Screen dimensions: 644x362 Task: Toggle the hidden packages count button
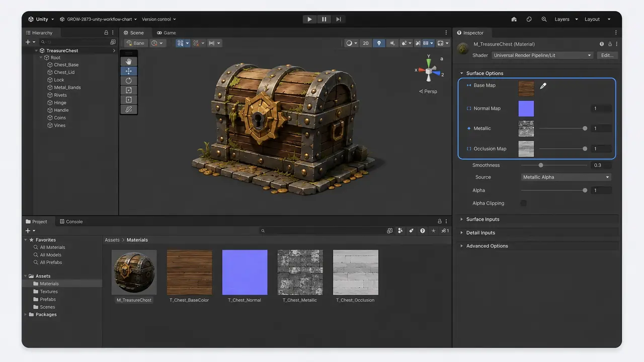tap(445, 231)
